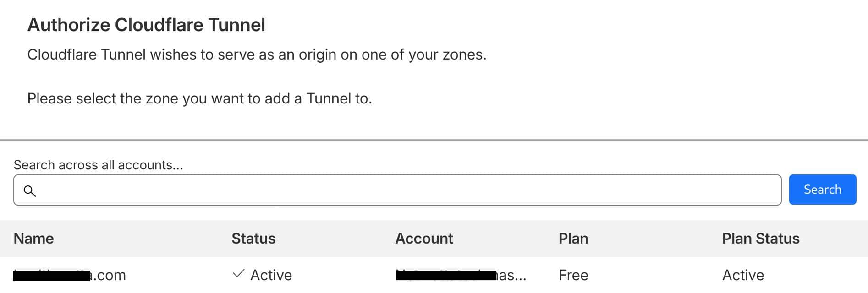This screenshot has height=293, width=868.
Task: Focus the search across all accounts field
Action: click(403, 190)
